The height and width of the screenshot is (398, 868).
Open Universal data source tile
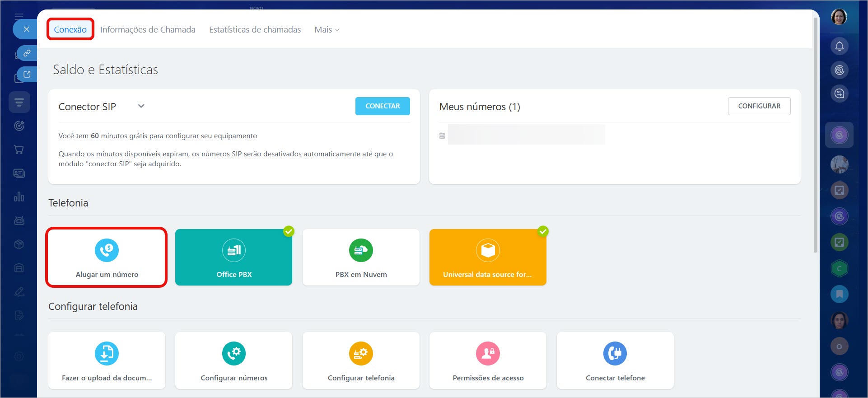[488, 257]
